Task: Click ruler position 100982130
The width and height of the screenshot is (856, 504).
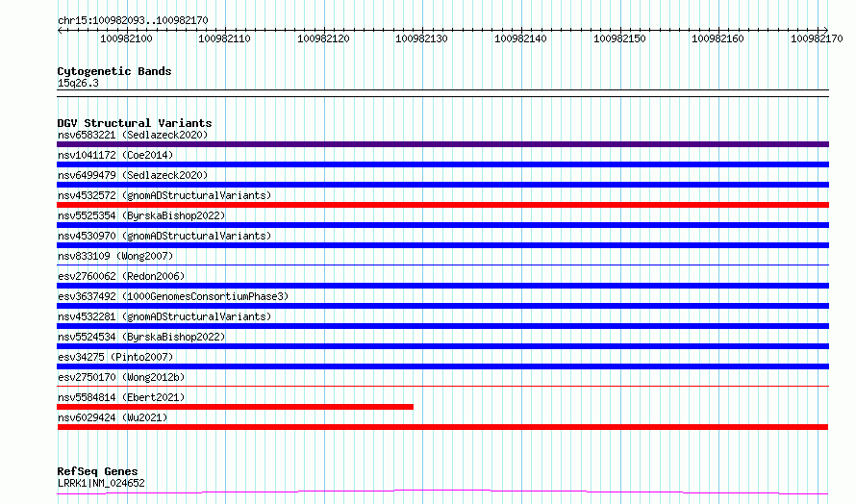Action: tap(421, 38)
